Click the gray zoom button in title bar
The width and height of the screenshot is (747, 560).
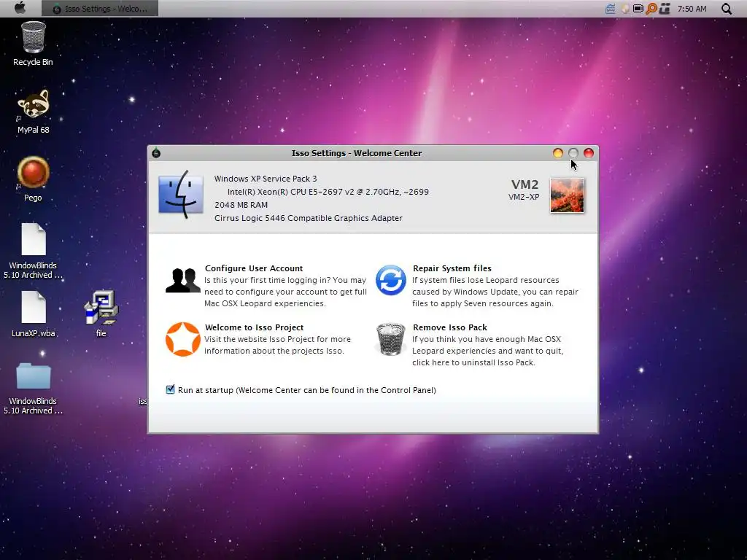coord(573,153)
